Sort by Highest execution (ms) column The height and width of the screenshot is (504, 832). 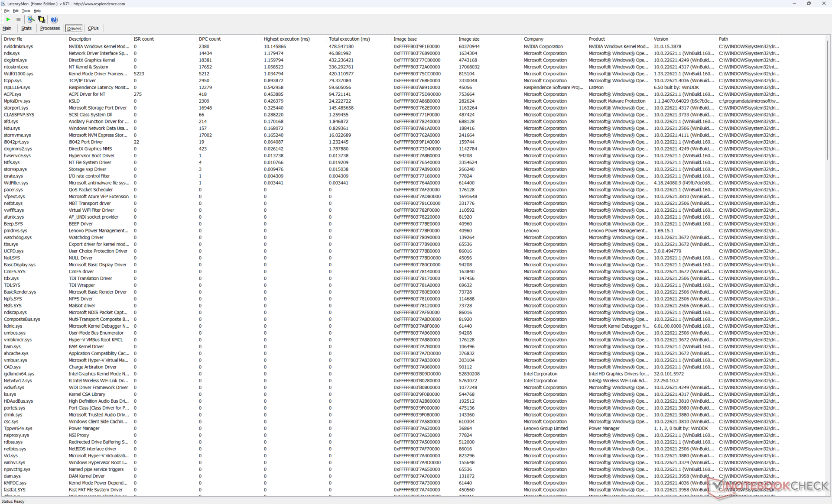pyautogui.click(x=286, y=39)
